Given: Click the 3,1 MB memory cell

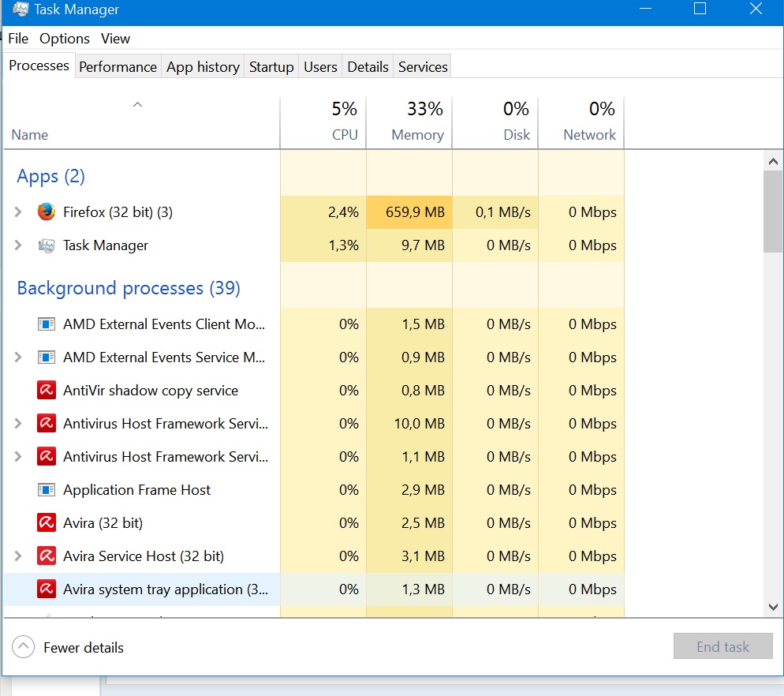Looking at the screenshot, I should tap(409, 556).
